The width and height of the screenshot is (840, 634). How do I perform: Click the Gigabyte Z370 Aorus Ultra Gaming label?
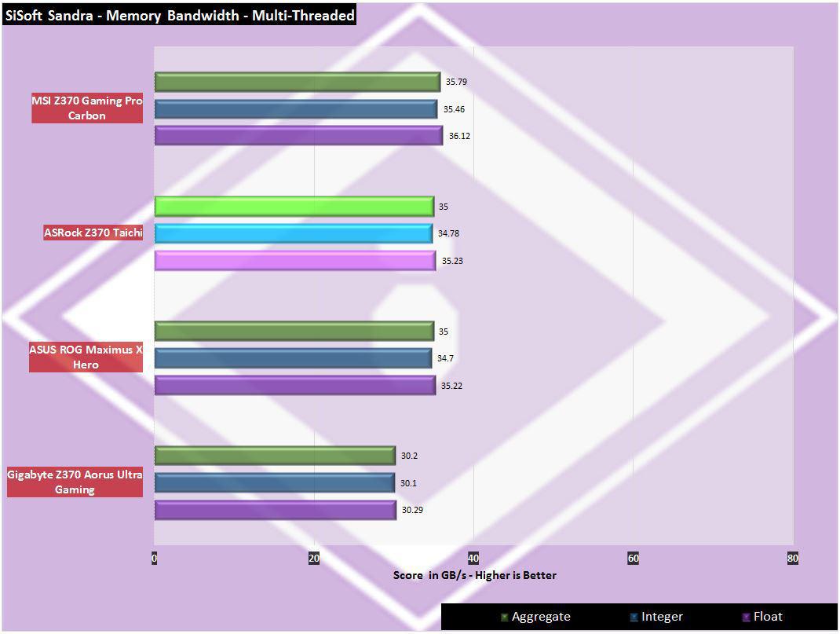(x=75, y=482)
